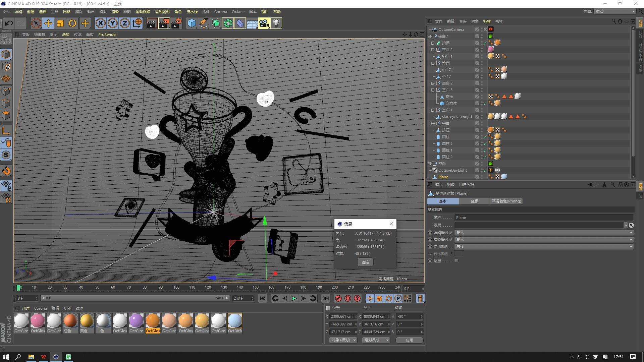
Task: Click the Undo arrow icon
Action: click(x=9, y=23)
